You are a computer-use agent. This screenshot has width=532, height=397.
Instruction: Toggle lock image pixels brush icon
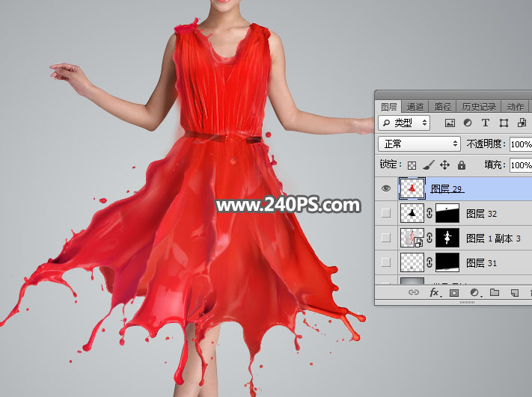click(429, 165)
